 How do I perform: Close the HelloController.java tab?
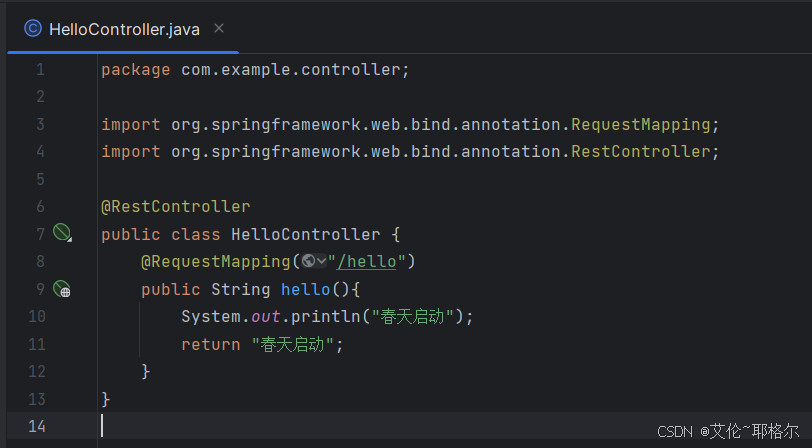[x=219, y=29]
